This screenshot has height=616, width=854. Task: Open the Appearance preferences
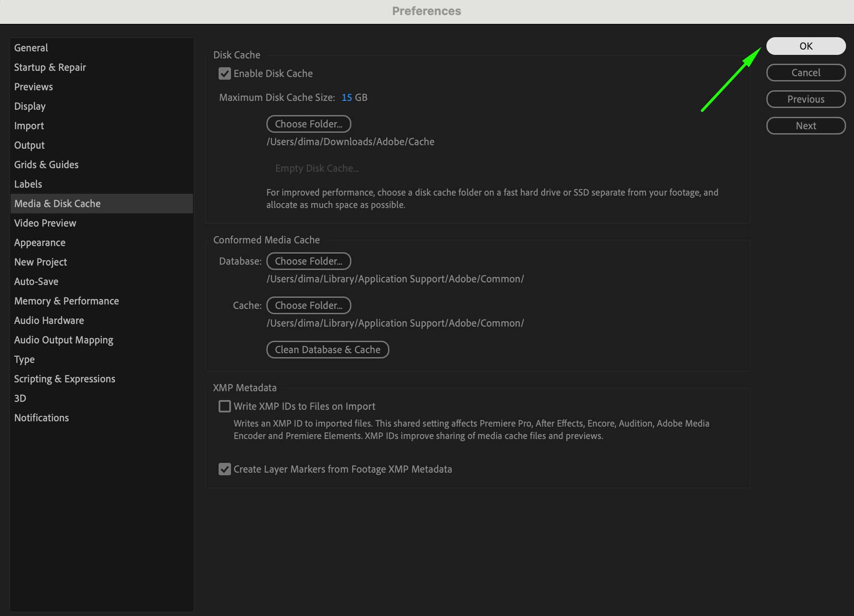click(x=40, y=243)
